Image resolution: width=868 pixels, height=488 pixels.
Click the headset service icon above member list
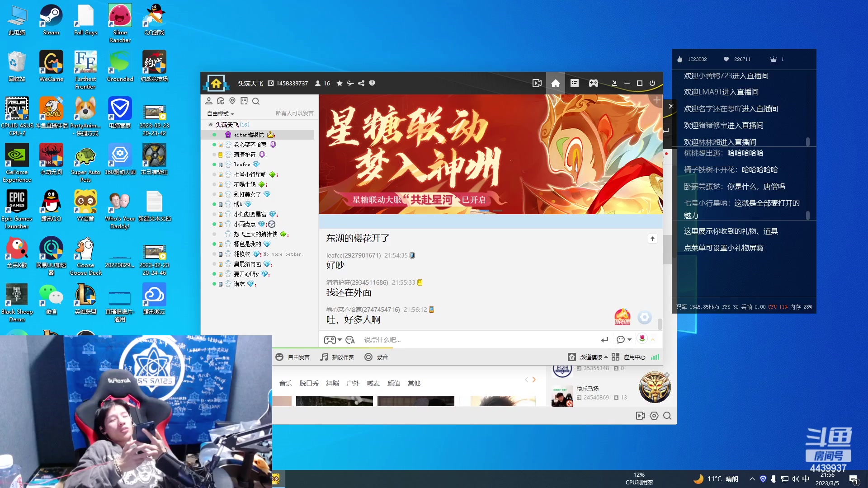pos(221,101)
